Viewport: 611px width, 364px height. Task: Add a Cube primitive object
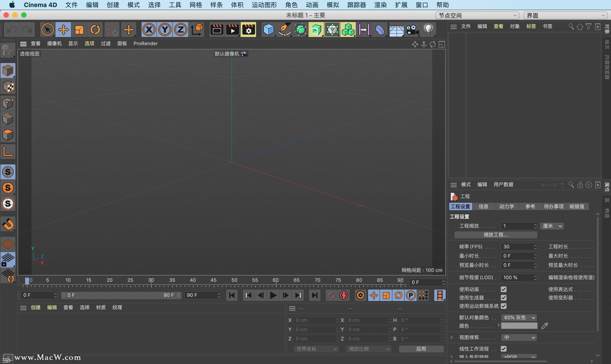coord(268,30)
